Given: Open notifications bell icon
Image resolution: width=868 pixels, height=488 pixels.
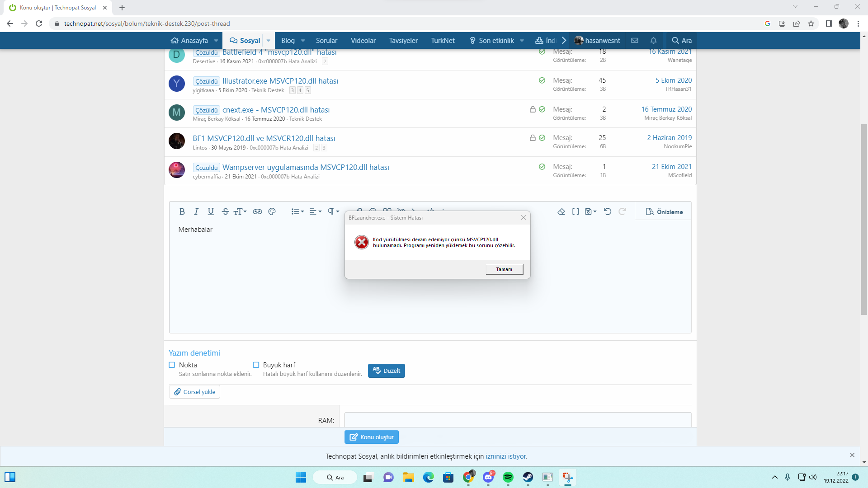Looking at the screenshot, I should [653, 40].
